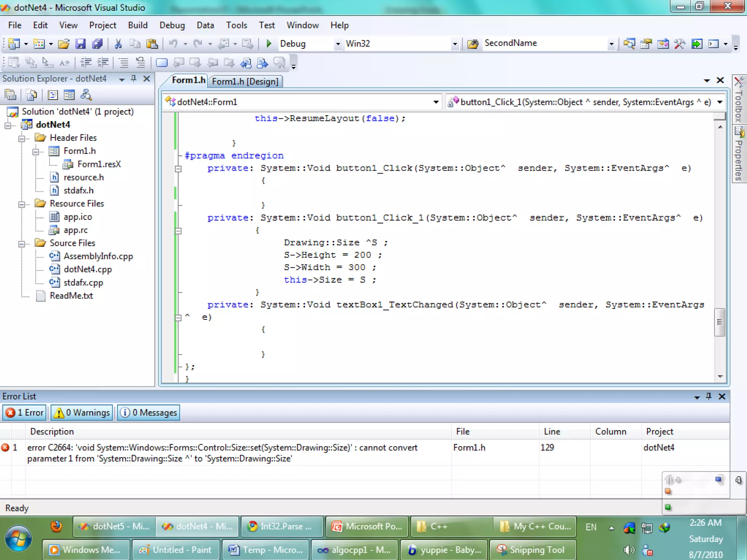Screen dimensions: 747x560
Task: Click the Save All toolbar icon
Action: coord(97,44)
